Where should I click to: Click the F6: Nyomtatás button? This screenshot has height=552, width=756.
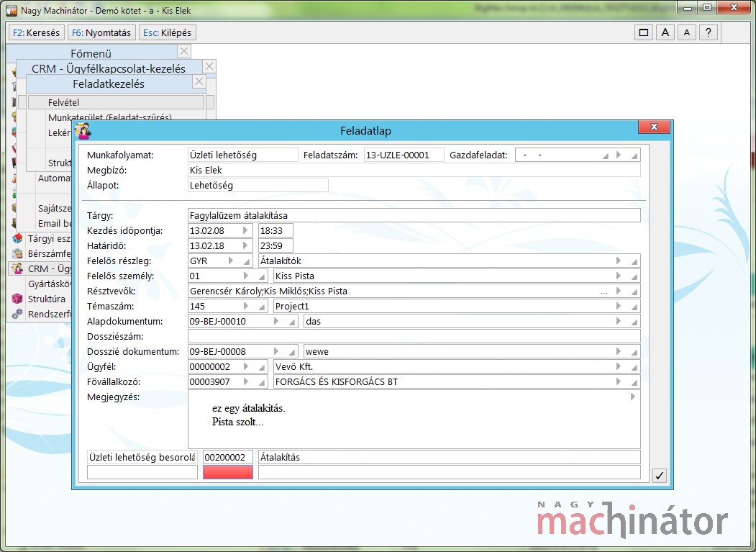tap(101, 33)
